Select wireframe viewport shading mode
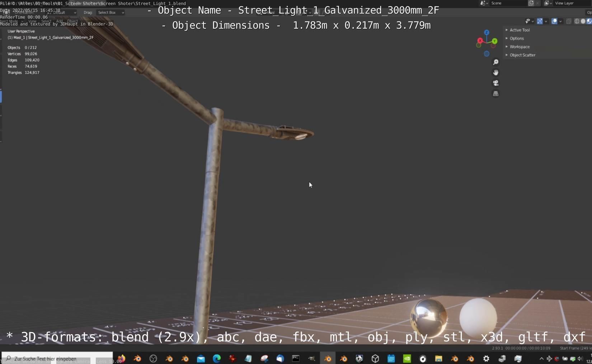Image resolution: width=592 pixels, height=364 pixels. click(x=577, y=21)
